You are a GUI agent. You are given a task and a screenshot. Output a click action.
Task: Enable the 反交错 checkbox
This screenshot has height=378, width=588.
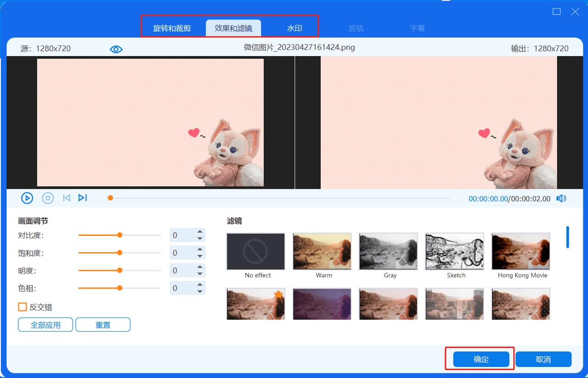[x=22, y=307]
